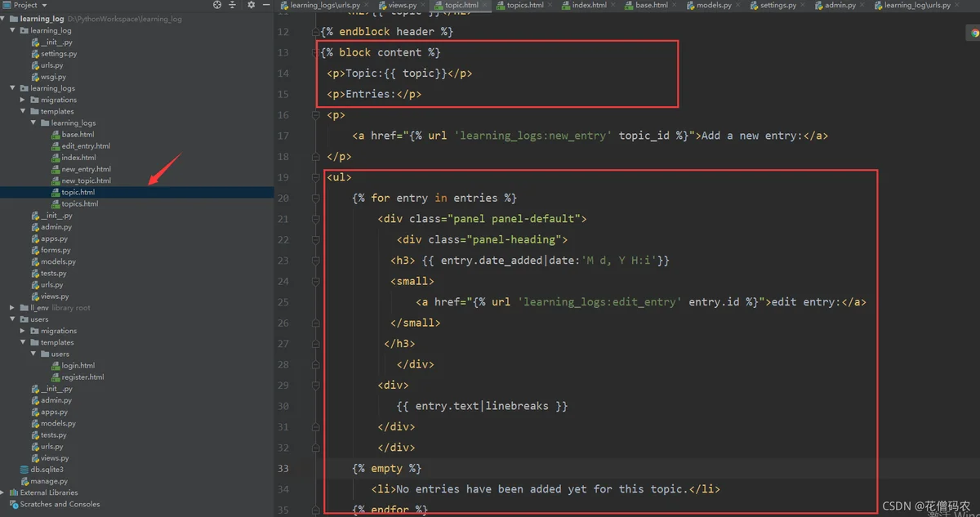Collapse the users app folder
The image size is (980, 517).
click(x=13, y=319)
